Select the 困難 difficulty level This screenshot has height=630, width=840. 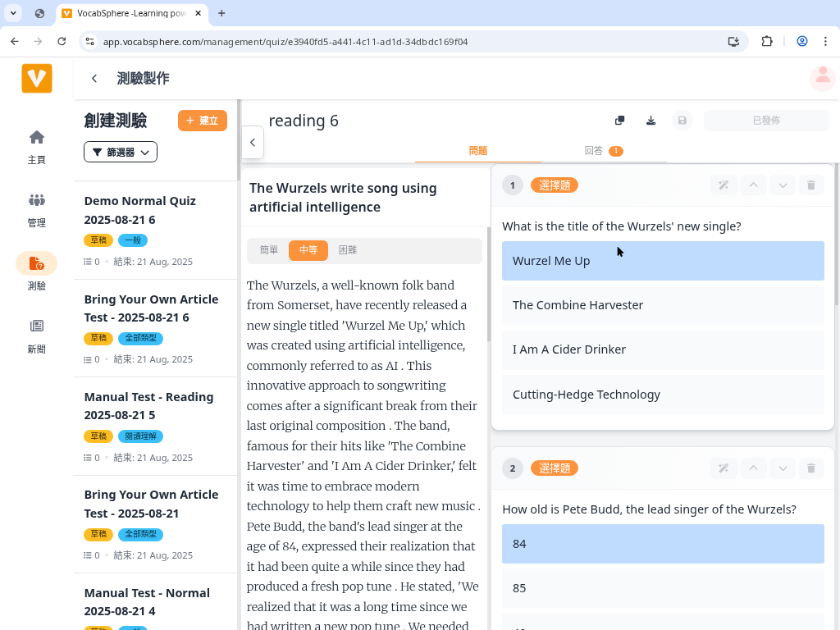[348, 250]
